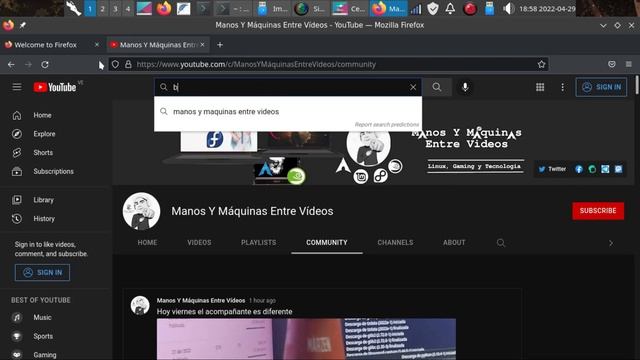This screenshot has height=360, width=640.
Task: Open Explore in the sidebar
Action: pos(56,134)
